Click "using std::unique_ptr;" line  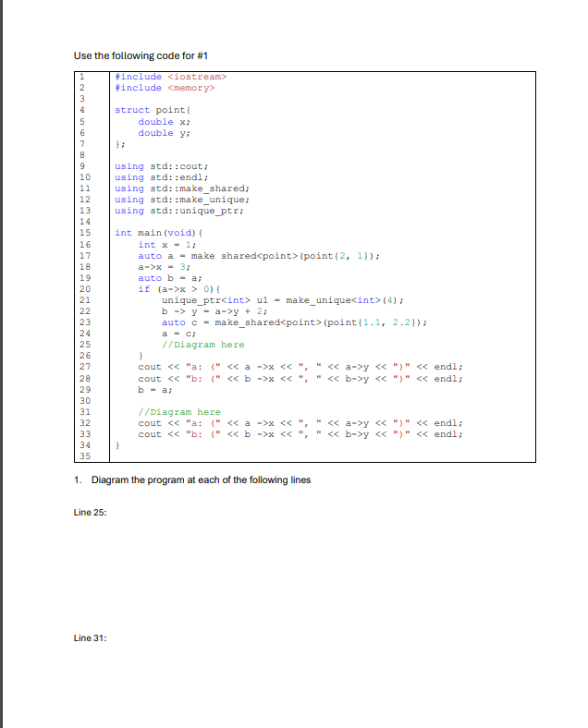pyautogui.click(x=179, y=211)
